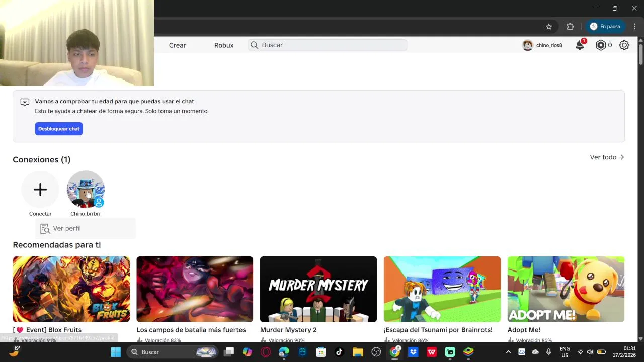Open Los campos de batalla más fuertes thumbnail
The image size is (644, 362).
(195, 289)
